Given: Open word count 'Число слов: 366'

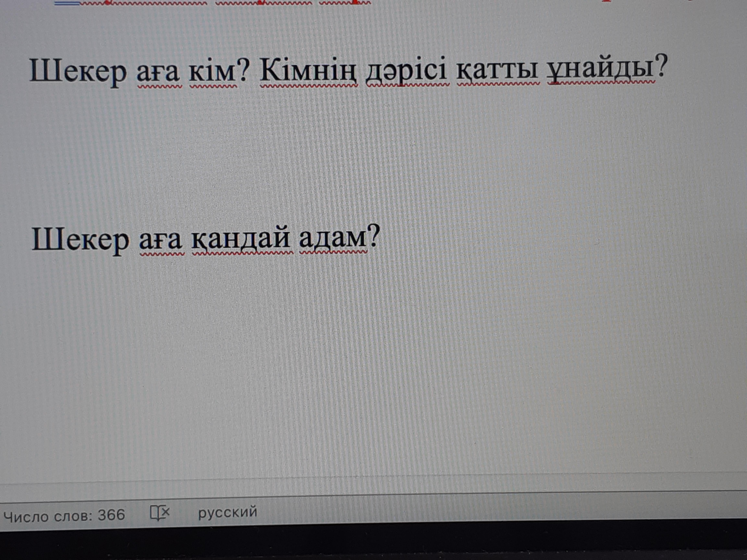Looking at the screenshot, I should coord(64,515).
